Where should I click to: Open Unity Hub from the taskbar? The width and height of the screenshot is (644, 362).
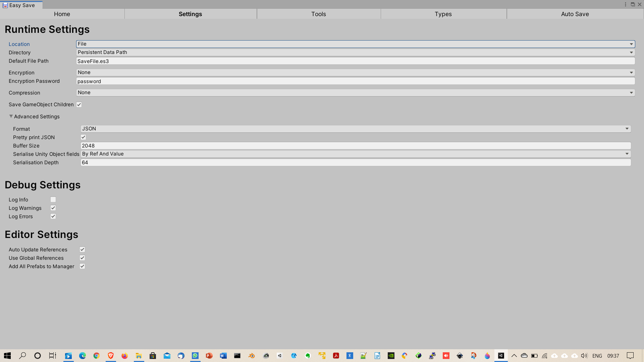pyautogui.click(x=280, y=356)
